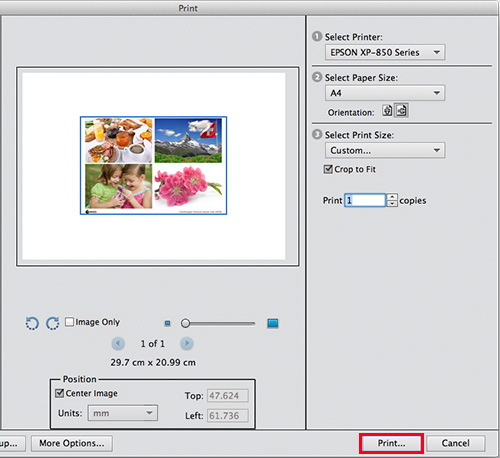Rotate image counterclockwise using left rotate icon
This screenshot has height=458, width=500.
coord(32,323)
